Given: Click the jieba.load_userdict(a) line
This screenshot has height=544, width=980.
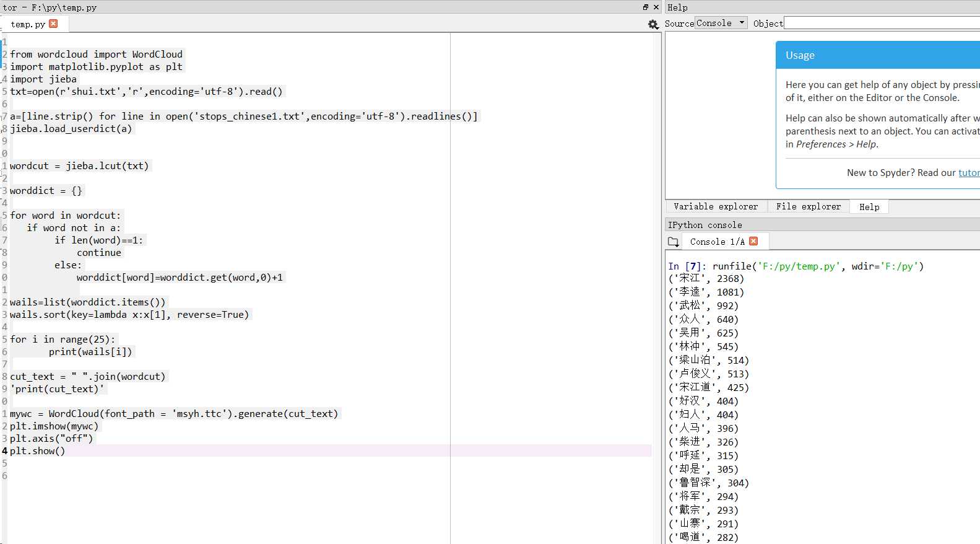Looking at the screenshot, I should (x=71, y=129).
